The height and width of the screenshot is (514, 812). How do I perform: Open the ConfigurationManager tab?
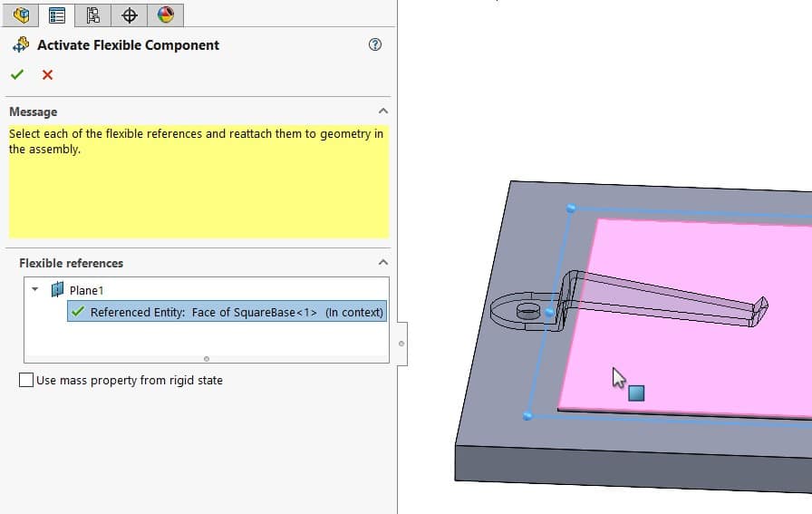(92, 15)
